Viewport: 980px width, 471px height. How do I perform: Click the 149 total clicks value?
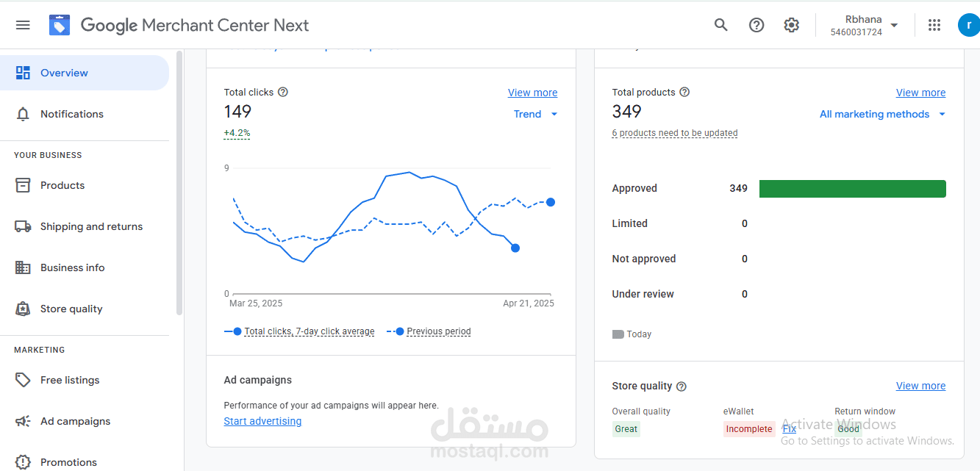pos(238,112)
